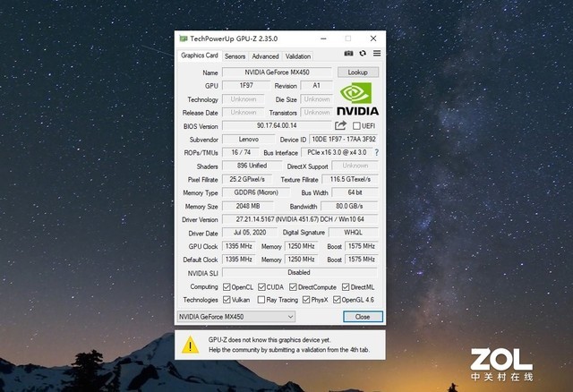Click the Bandwidth field 80.0 GB/s
This screenshot has height=392, width=573.
tap(349, 206)
